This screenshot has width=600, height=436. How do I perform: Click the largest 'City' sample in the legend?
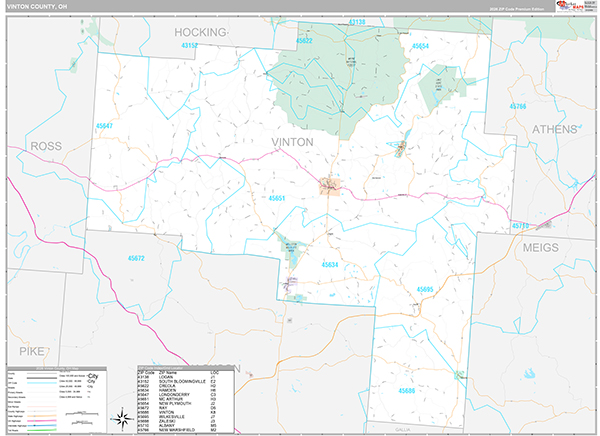pos(93,376)
